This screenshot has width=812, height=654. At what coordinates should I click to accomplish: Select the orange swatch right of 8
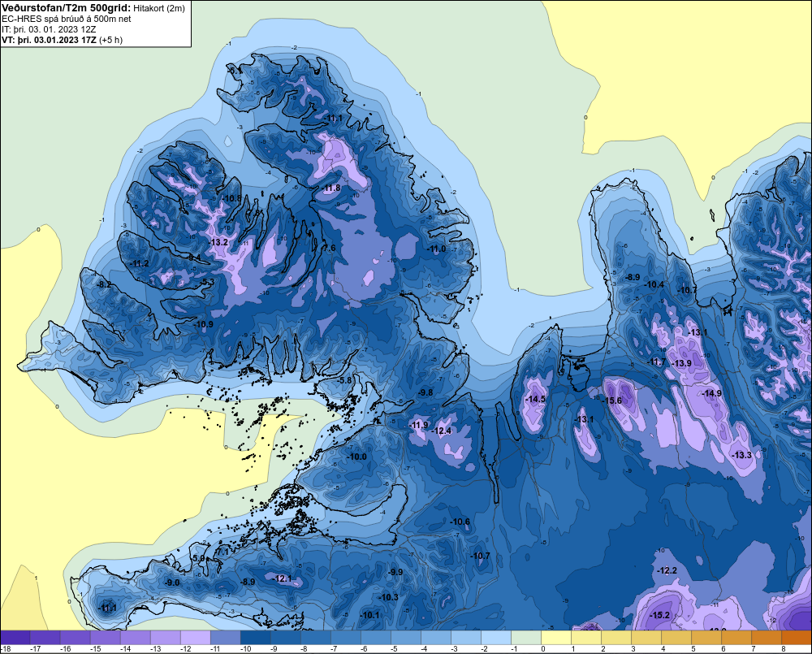[x=797, y=638]
